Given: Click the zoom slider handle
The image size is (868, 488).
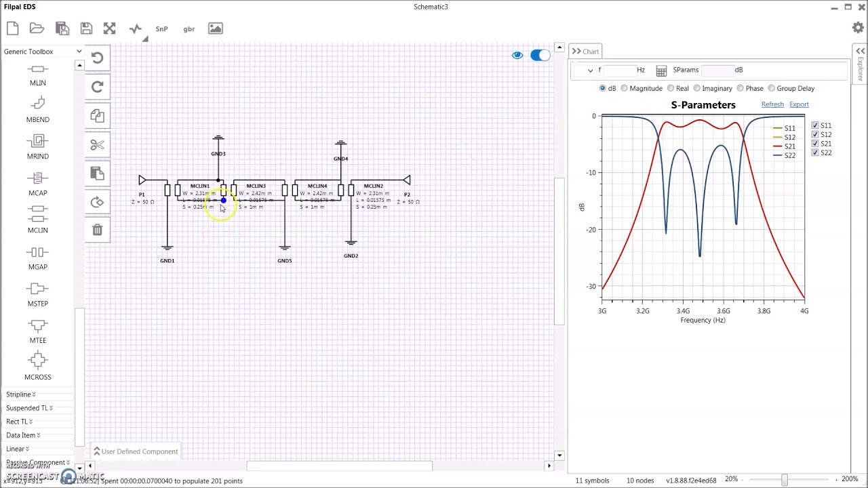Looking at the screenshot, I should click(x=784, y=480).
